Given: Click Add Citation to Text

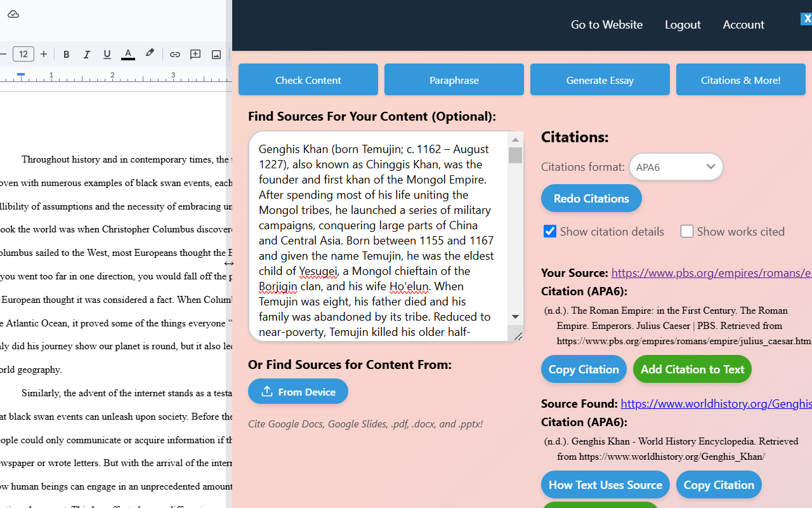Looking at the screenshot, I should pos(691,369).
